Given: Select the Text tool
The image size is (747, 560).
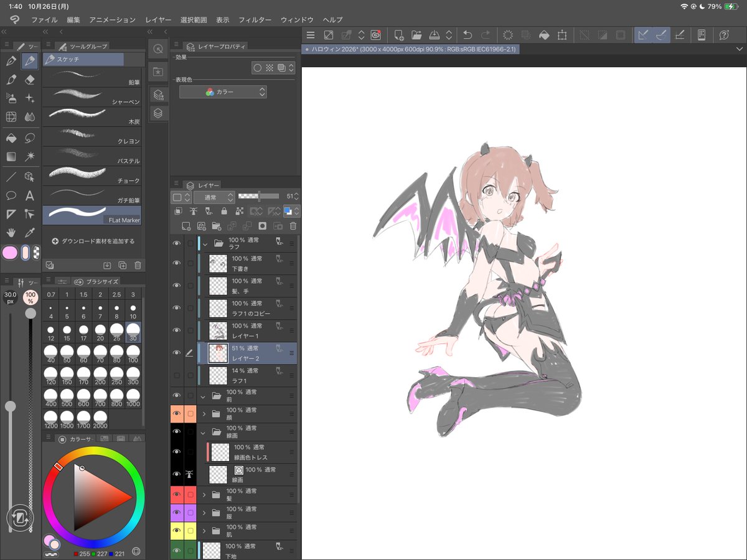Looking at the screenshot, I should point(29,195).
